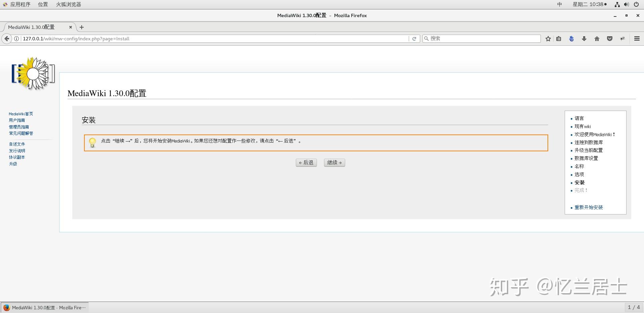This screenshot has width=644, height=313.
Task: Open the 位置 menu
Action: 43,4
